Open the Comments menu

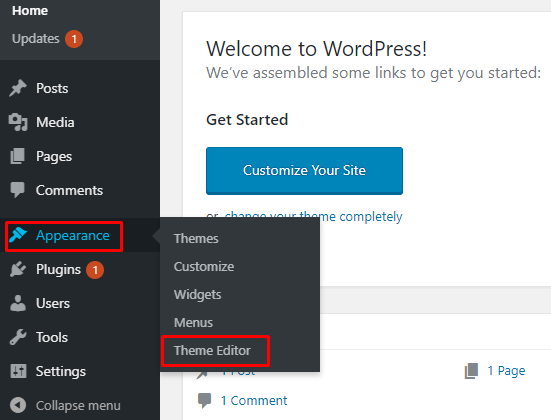click(x=69, y=190)
